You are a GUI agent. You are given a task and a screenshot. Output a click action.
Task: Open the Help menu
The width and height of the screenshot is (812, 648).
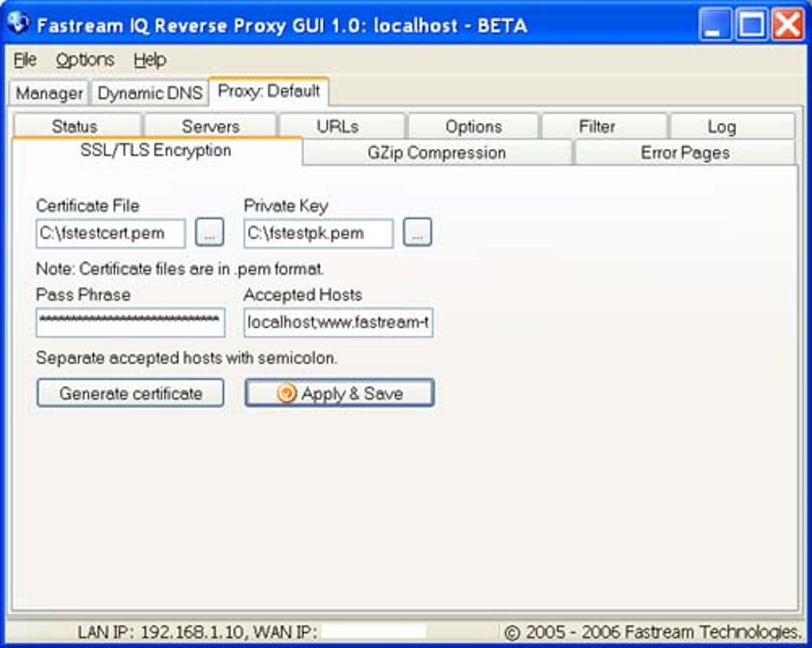150,60
